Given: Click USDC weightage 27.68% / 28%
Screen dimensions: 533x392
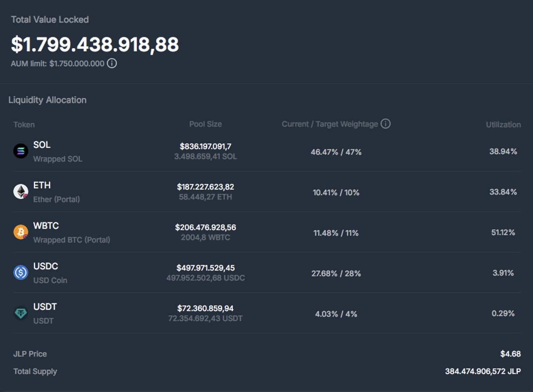Looking at the screenshot, I should [336, 274].
